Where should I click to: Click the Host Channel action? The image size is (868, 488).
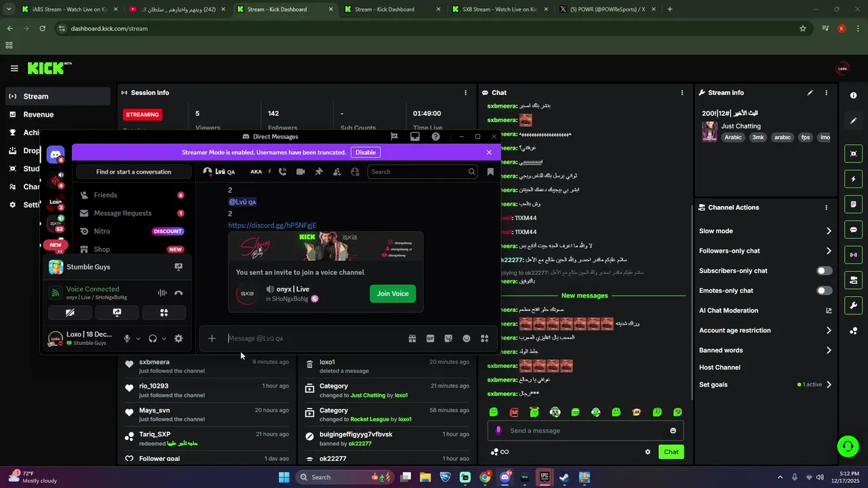click(719, 367)
